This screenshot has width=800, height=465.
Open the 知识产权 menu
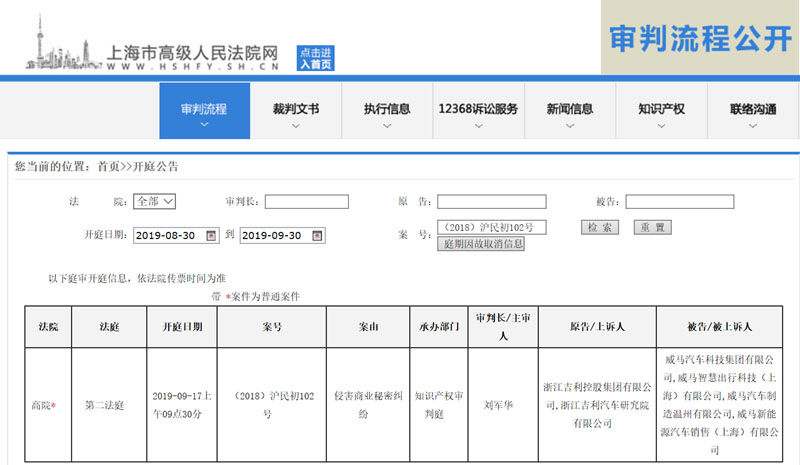point(661,109)
